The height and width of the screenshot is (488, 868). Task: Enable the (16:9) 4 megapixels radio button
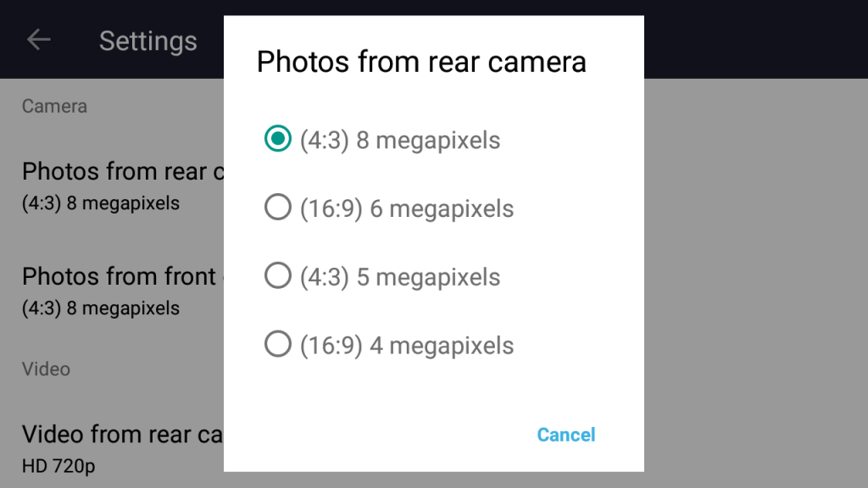278,346
